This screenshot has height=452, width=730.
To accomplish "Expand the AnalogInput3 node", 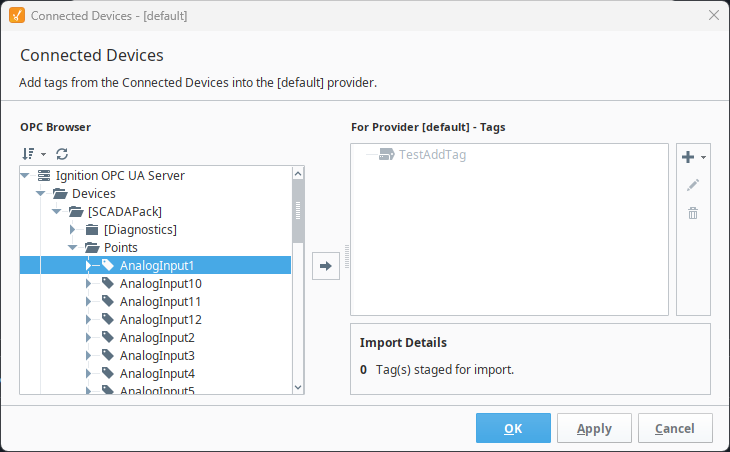I will click(88, 356).
